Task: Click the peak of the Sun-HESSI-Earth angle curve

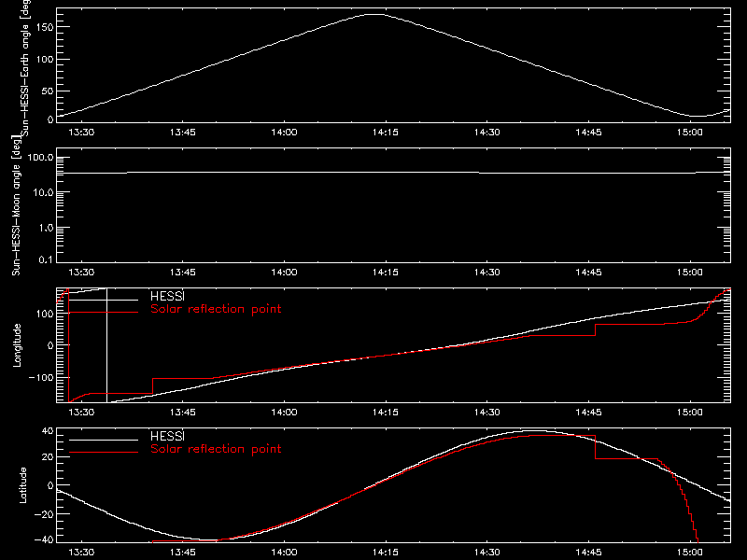Action: 375,15
